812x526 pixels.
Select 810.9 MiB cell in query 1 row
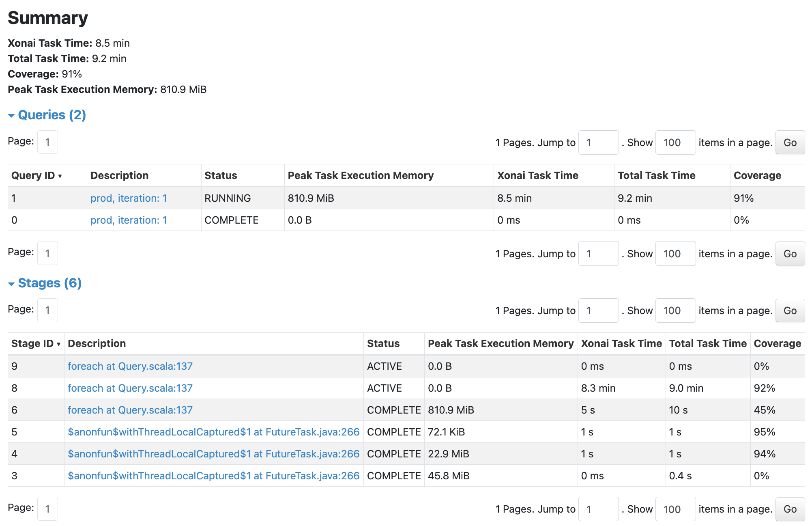[x=389, y=198]
